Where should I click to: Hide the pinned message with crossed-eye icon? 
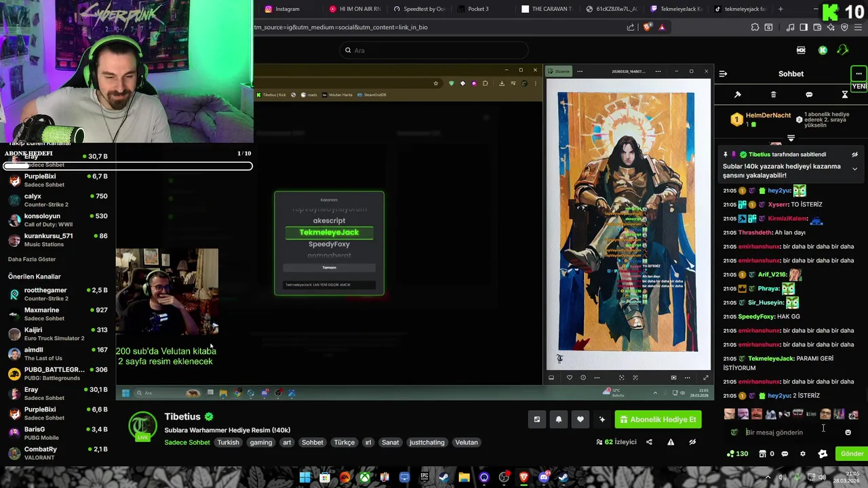tap(854, 155)
